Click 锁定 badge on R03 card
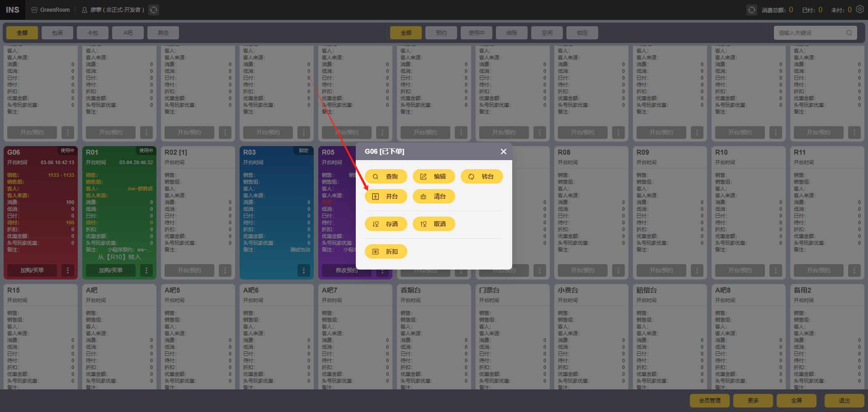The width and height of the screenshot is (868, 412). point(303,151)
